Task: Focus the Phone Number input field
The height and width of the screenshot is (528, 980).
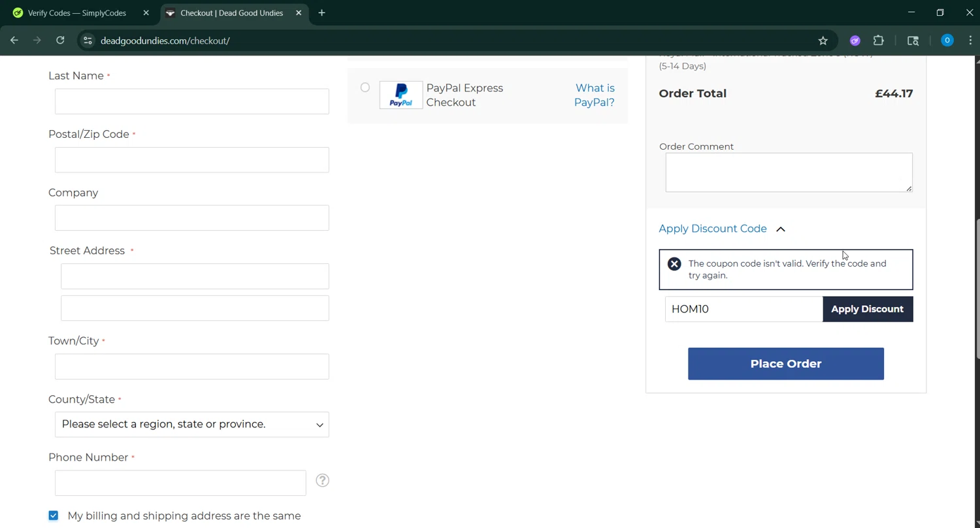Action: click(x=180, y=483)
